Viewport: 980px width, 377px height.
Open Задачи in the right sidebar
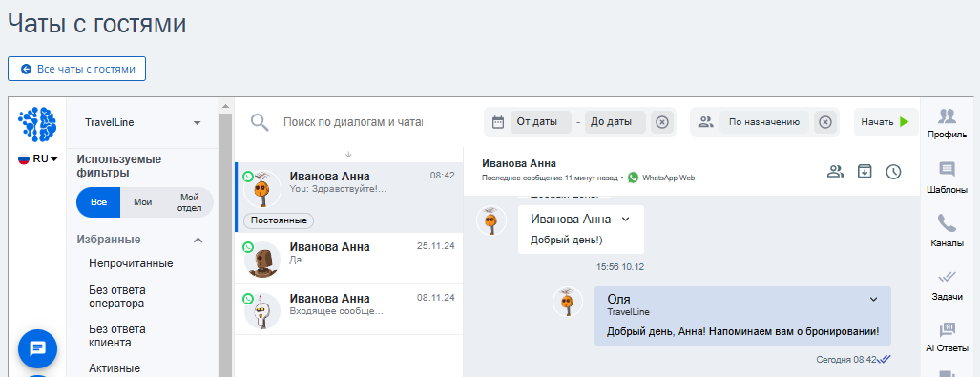click(x=947, y=285)
